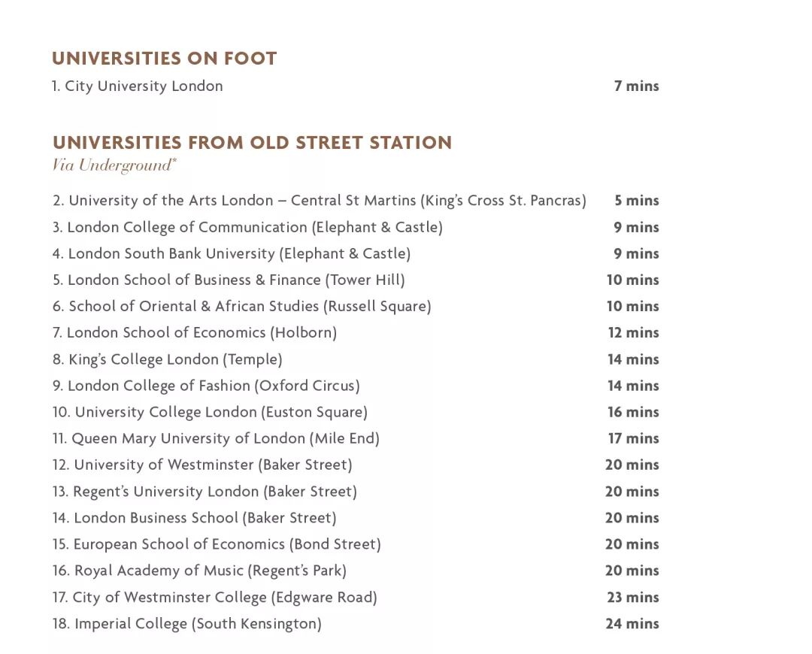The width and height of the screenshot is (812, 654).
Task: Click '20 mins' beside Royal Academy of Music
Action: tap(632, 571)
